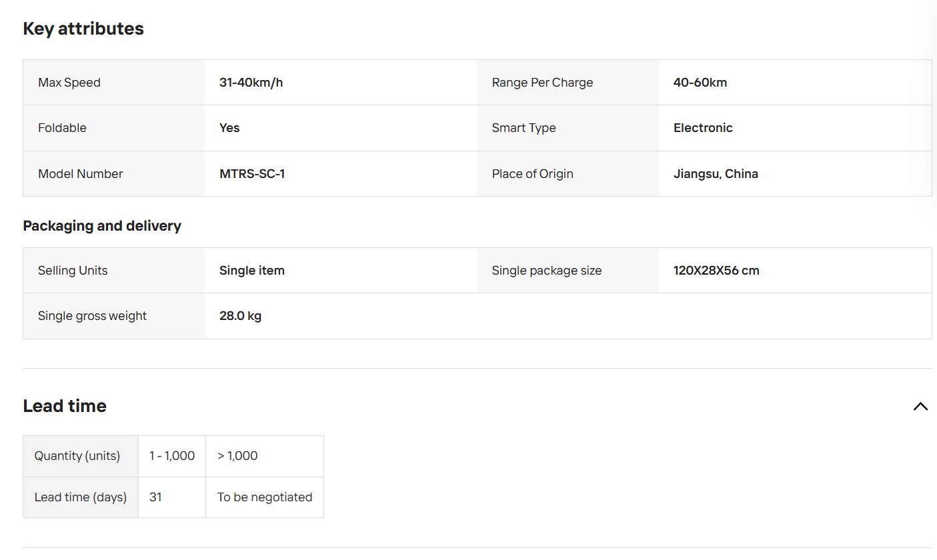937x560 pixels.
Task: Select Jiangsu, China origin value
Action: point(716,174)
